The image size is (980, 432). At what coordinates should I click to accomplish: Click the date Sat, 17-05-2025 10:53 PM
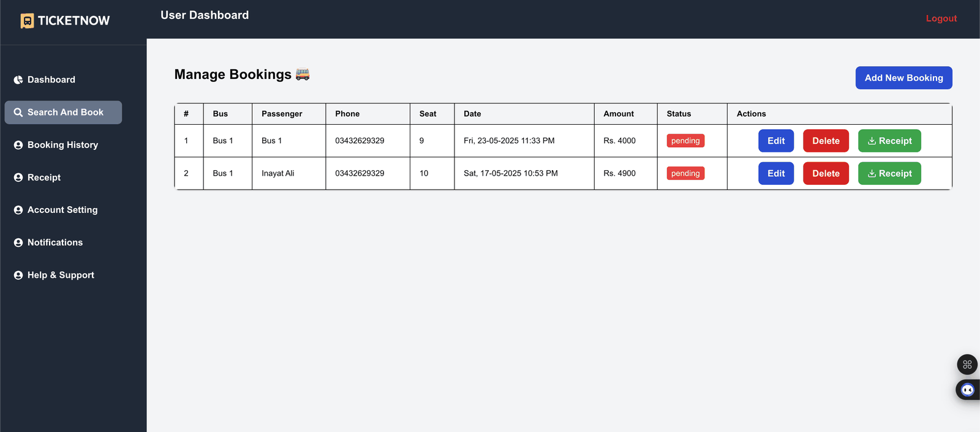pos(511,173)
